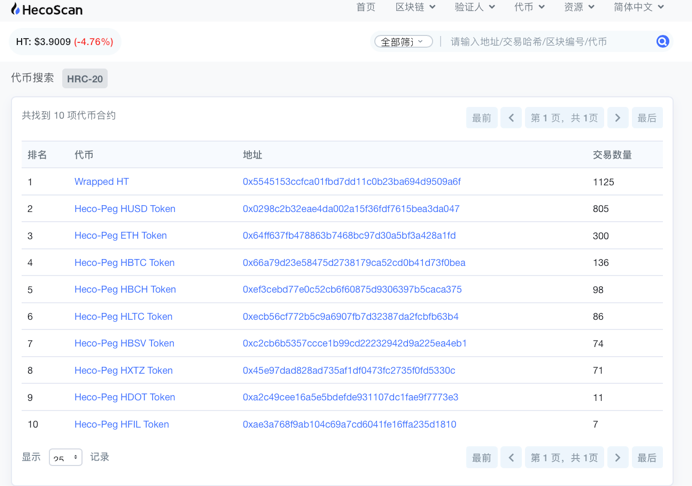Click the bottom 第1页，共1页 page indicator
The height and width of the screenshot is (486, 692).
tap(564, 457)
